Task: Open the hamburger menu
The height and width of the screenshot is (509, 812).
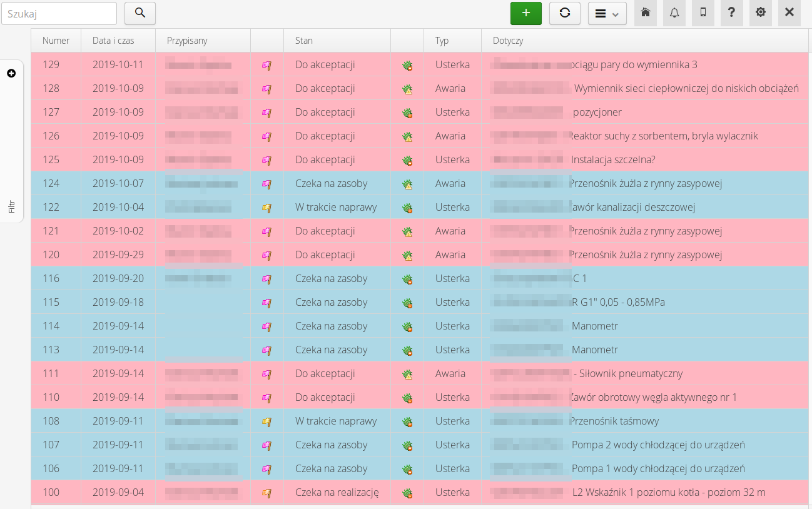Action: pos(602,13)
